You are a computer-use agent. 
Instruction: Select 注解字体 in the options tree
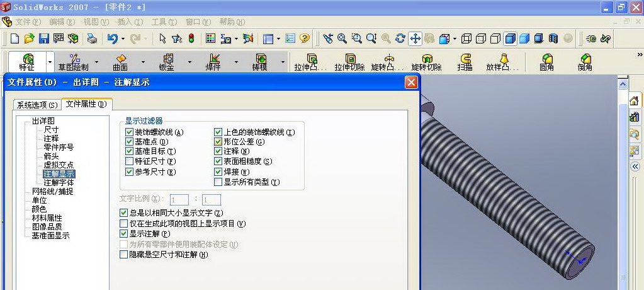(59, 182)
